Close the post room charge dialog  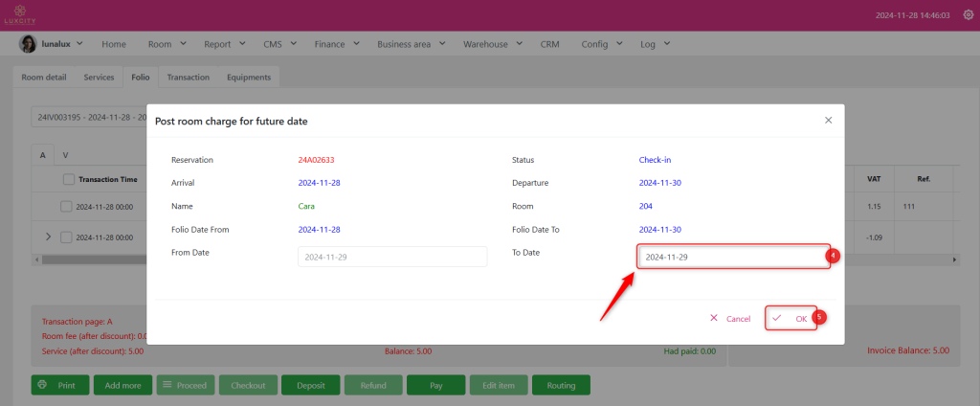(x=828, y=121)
